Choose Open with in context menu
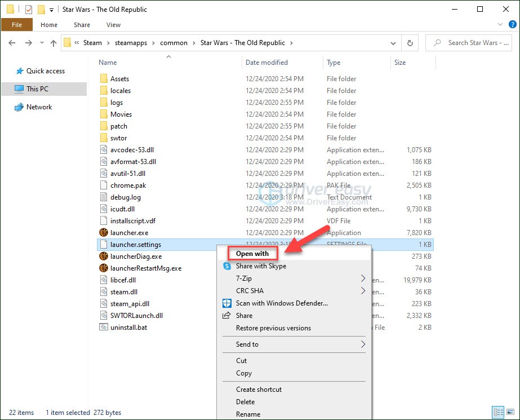The width and height of the screenshot is (520, 420). [x=252, y=254]
